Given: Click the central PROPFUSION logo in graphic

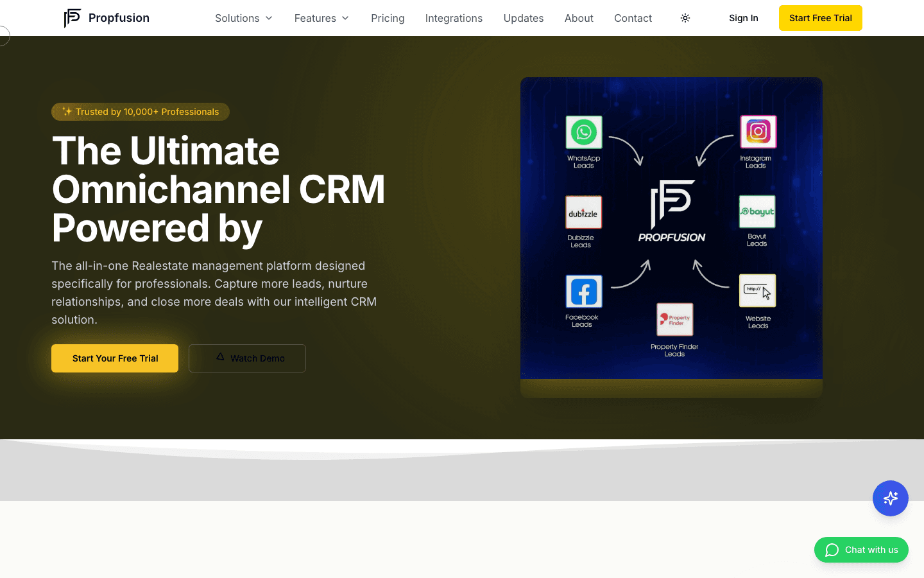Looking at the screenshot, I should tap(672, 211).
